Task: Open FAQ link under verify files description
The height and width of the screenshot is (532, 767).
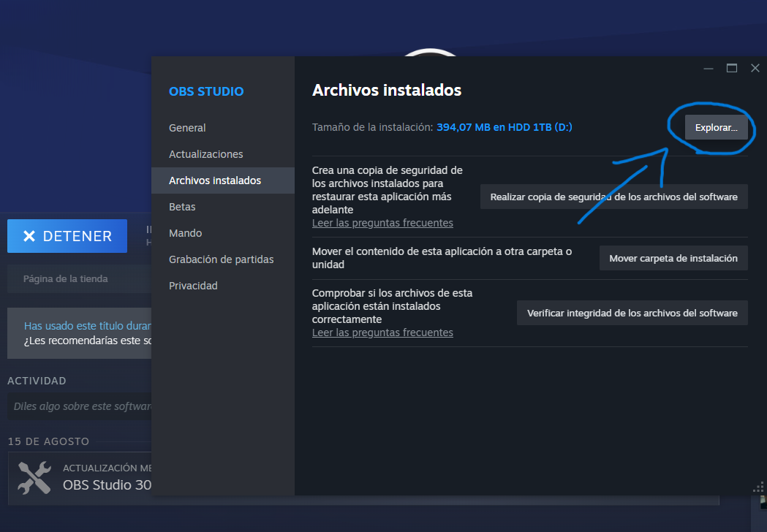Action: pos(382,332)
